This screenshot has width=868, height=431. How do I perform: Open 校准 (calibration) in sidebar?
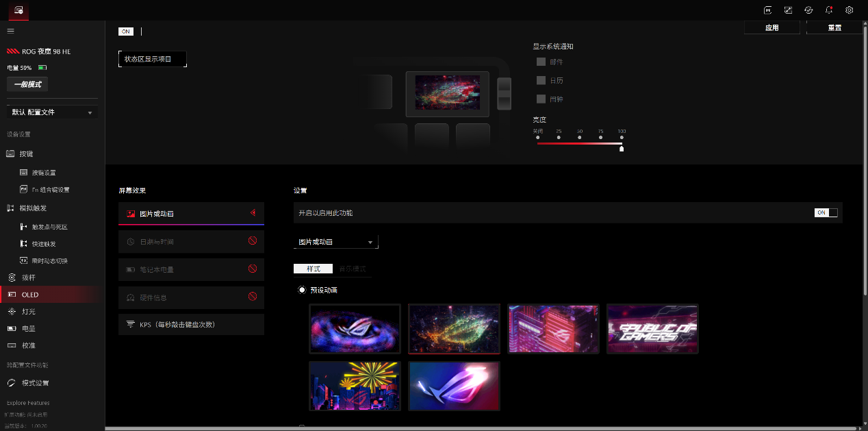[x=28, y=345]
